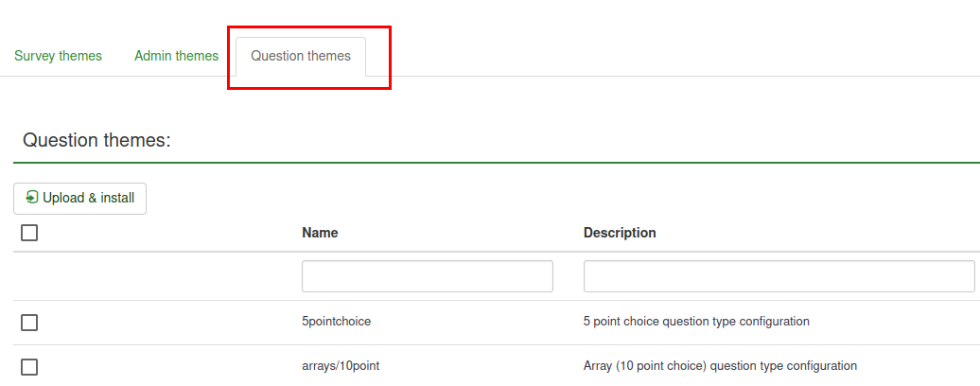Click the upload icon beside Upload & install
This screenshot has height=386, width=980.
32,198
